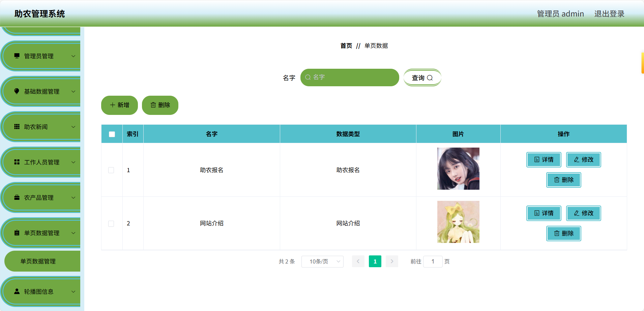
Task: Collapse the 单页数据管理 menu chevron
Action: [74, 233]
